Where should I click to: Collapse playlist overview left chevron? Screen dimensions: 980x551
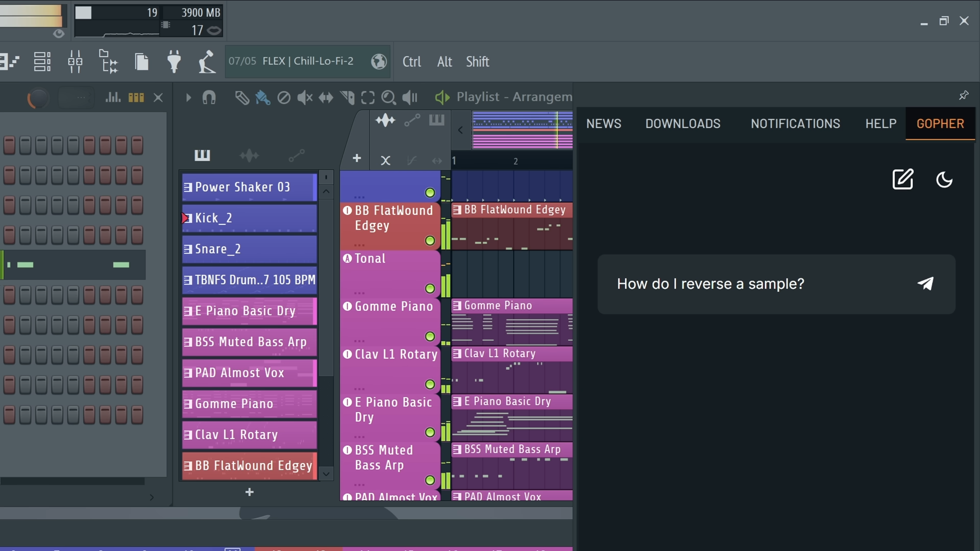click(460, 130)
